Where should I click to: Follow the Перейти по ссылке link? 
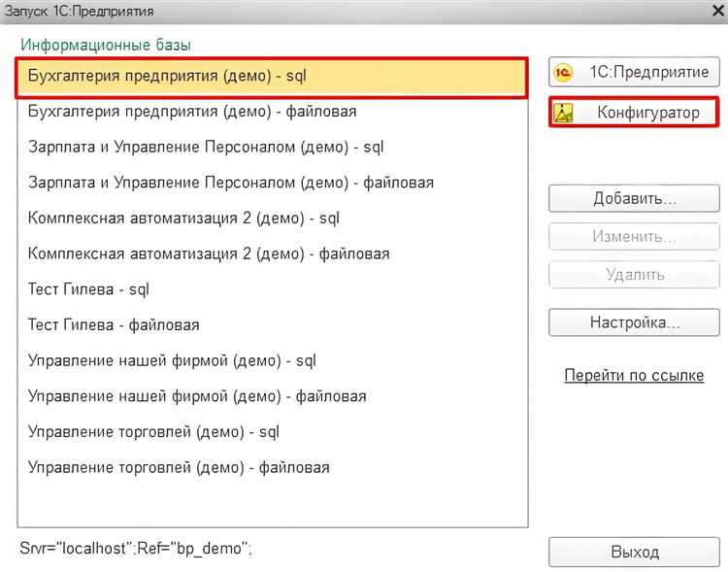[x=634, y=376]
